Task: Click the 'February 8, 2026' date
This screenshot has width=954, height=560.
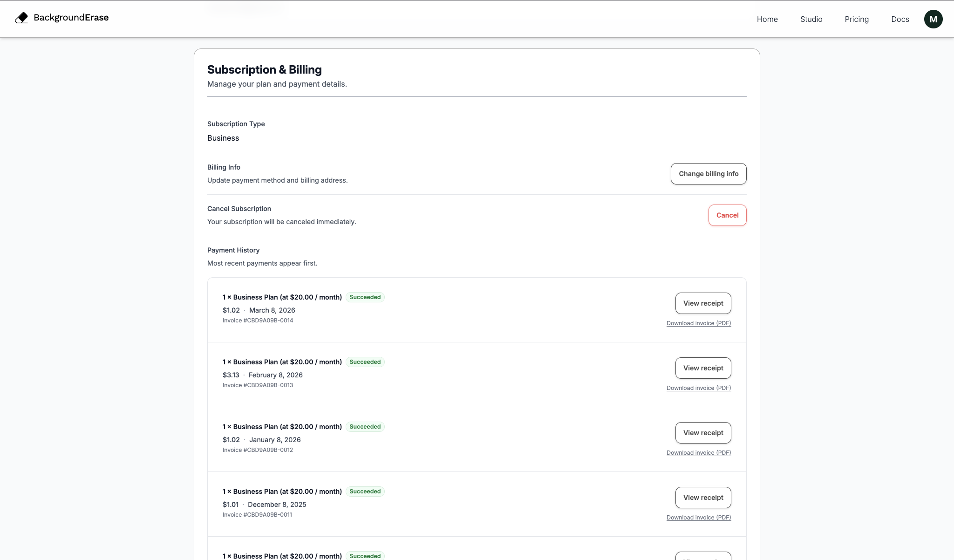Action: (x=276, y=375)
